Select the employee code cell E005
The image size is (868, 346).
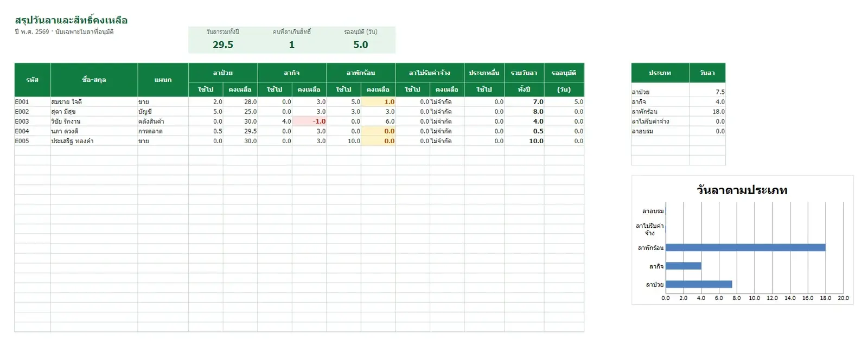click(33, 141)
